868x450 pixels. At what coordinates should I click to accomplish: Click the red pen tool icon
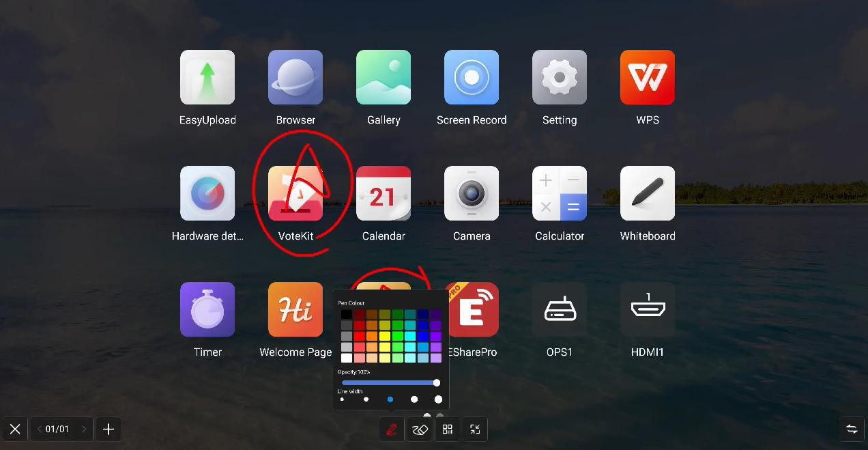[392, 430]
